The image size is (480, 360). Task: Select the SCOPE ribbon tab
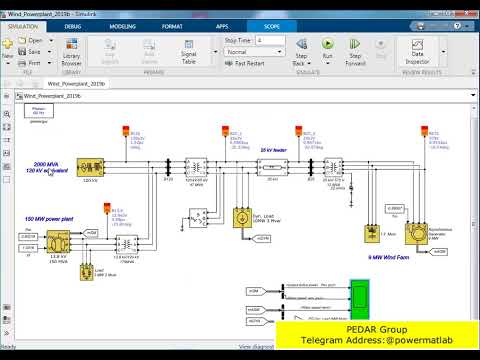(x=272, y=26)
